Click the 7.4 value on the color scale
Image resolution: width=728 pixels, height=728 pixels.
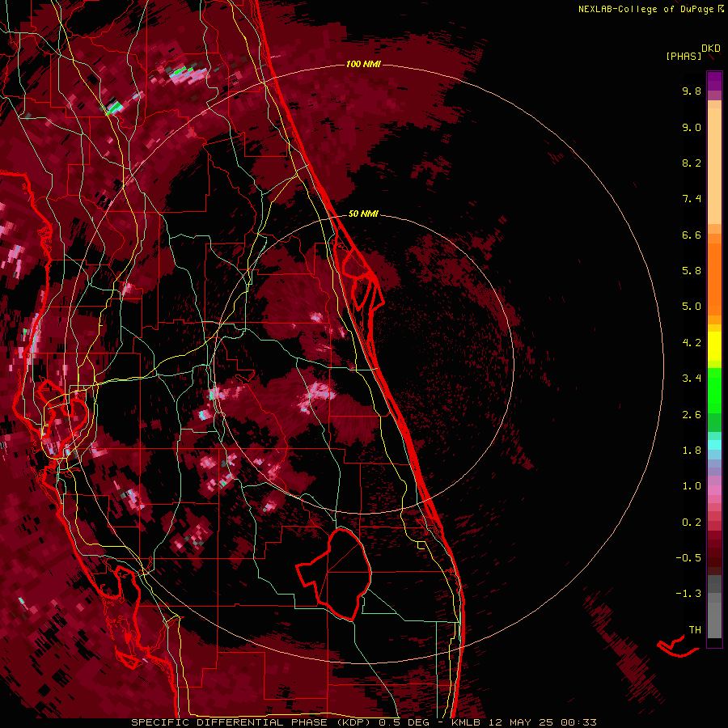692,199
